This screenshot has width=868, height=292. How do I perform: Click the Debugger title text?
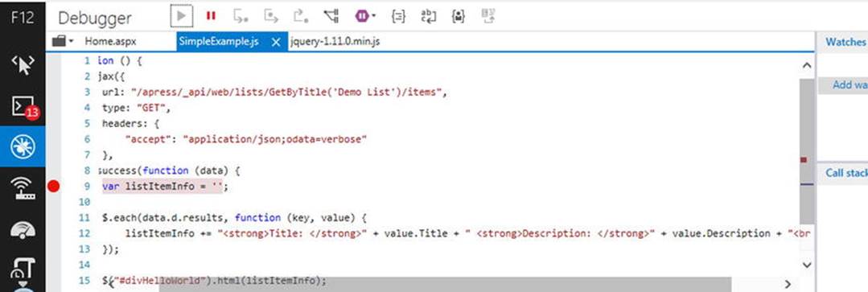[x=95, y=18]
